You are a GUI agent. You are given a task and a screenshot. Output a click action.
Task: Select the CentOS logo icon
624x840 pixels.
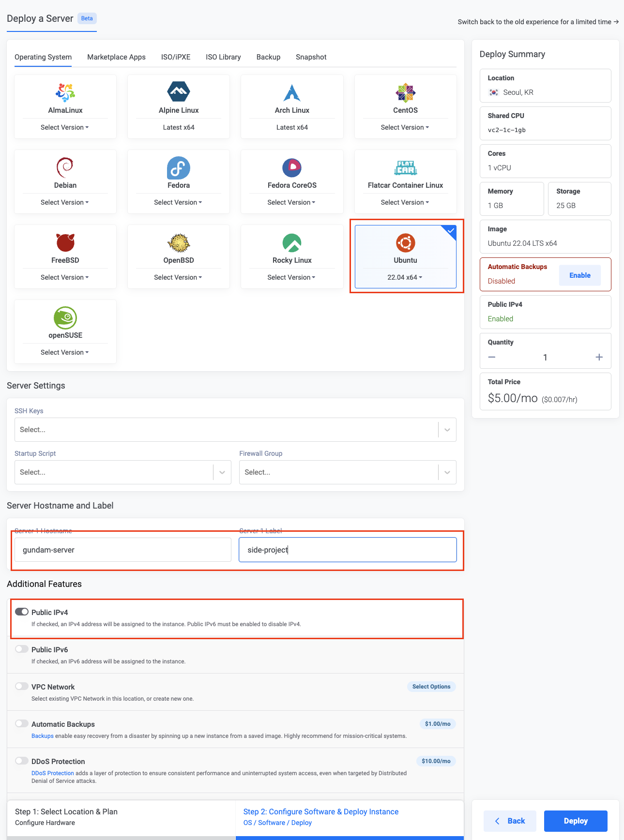click(405, 92)
